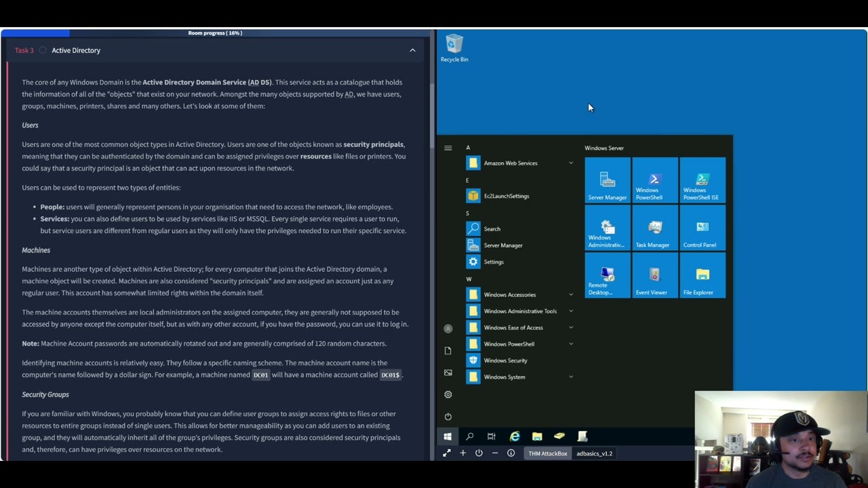This screenshot has width=868, height=488.
Task: Open Pictures icon in Start rail
Action: pos(448,373)
